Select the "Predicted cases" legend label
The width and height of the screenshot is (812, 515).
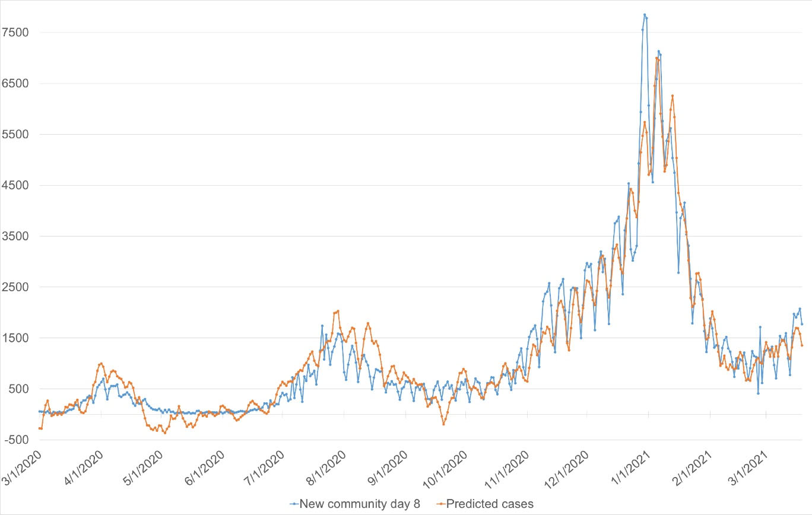point(490,504)
